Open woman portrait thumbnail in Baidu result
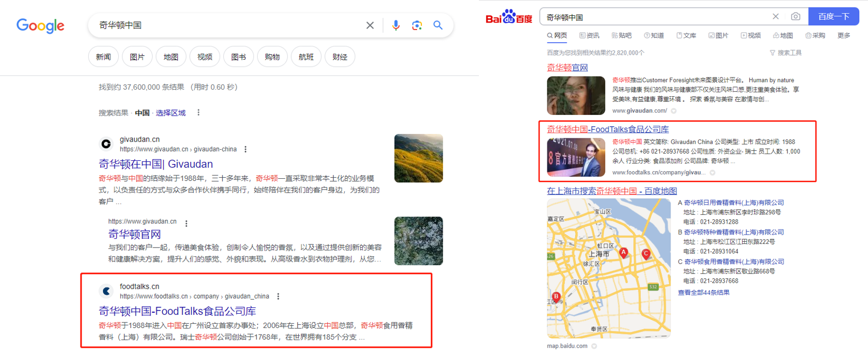 576,96
